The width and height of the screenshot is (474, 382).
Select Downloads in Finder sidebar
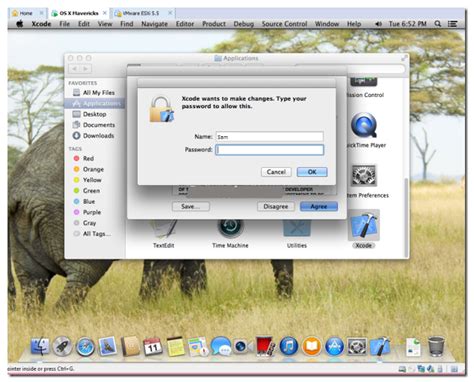point(94,136)
